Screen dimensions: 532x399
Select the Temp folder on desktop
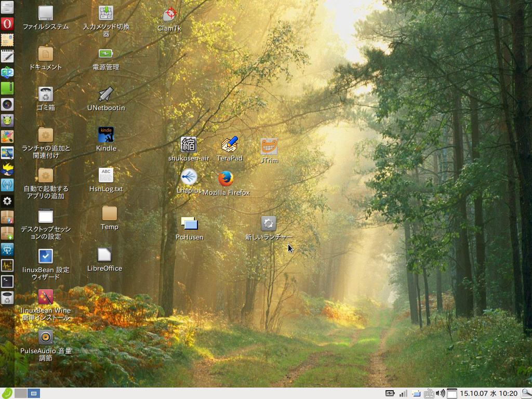click(x=110, y=218)
